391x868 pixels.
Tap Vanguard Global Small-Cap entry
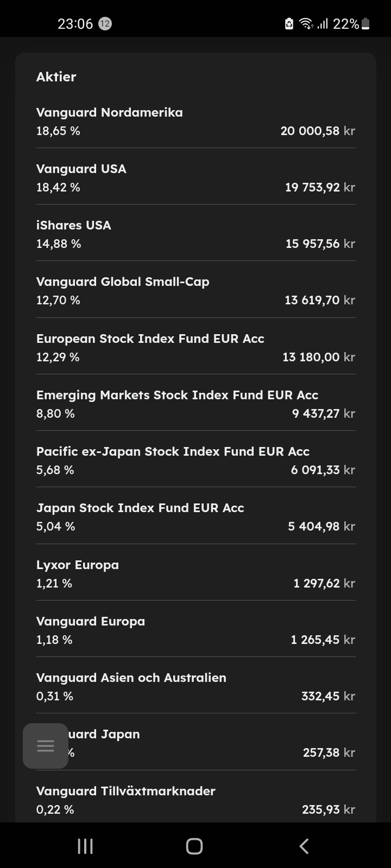click(x=195, y=291)
